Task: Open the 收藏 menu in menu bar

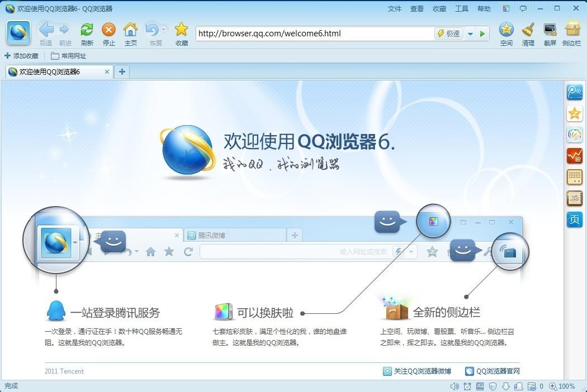Action: [x=439, y=8]
